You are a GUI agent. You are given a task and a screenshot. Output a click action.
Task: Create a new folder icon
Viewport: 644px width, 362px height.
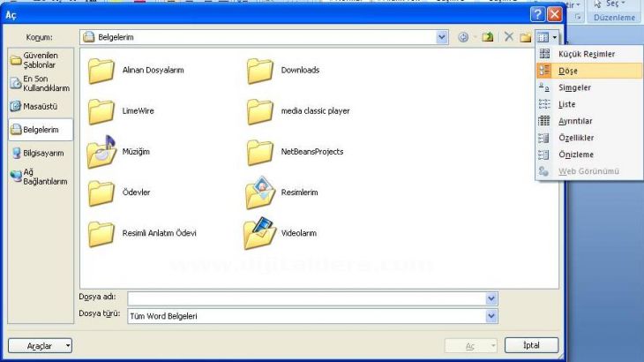click(x=525, y=37)
